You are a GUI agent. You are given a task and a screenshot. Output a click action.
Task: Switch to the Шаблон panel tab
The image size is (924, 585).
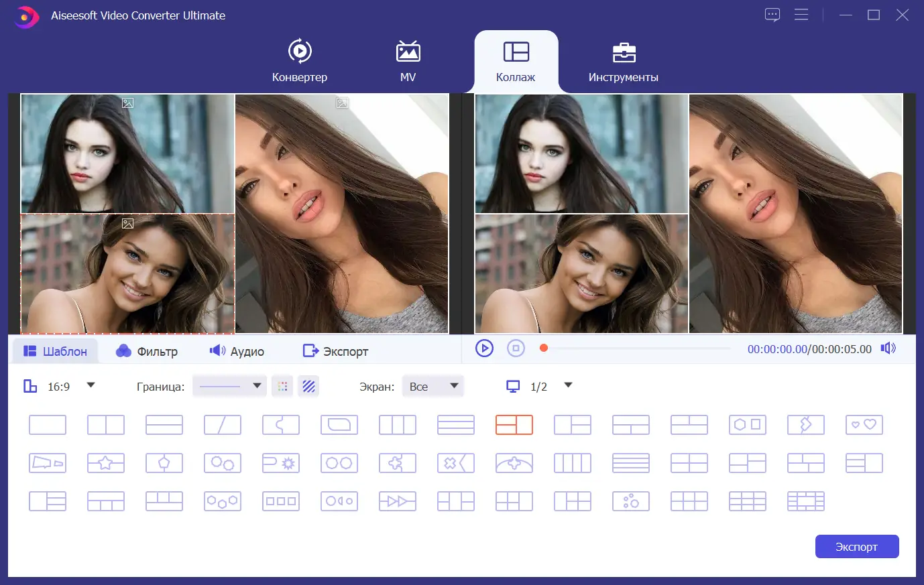coord(55,351)
